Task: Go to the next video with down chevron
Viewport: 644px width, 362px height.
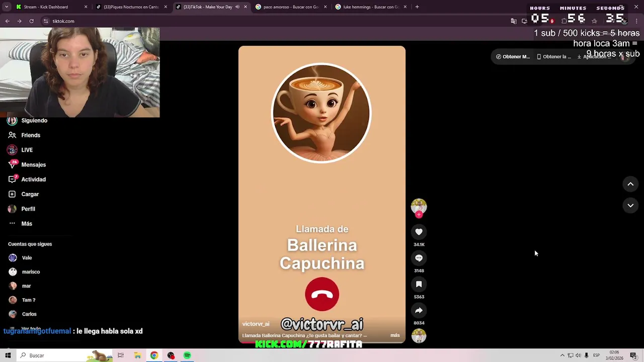Action: click(630, 205)
